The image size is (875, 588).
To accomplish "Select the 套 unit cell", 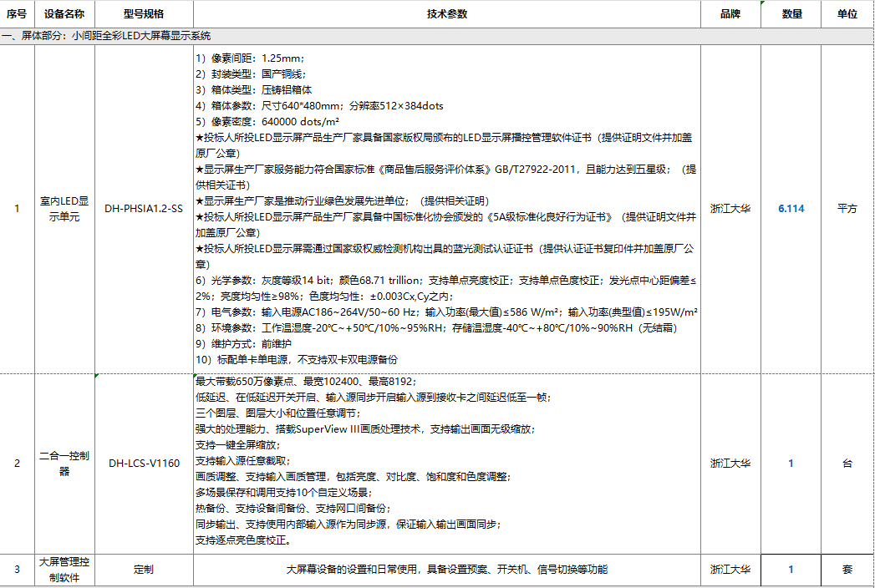I will click(x=847, y=570).
